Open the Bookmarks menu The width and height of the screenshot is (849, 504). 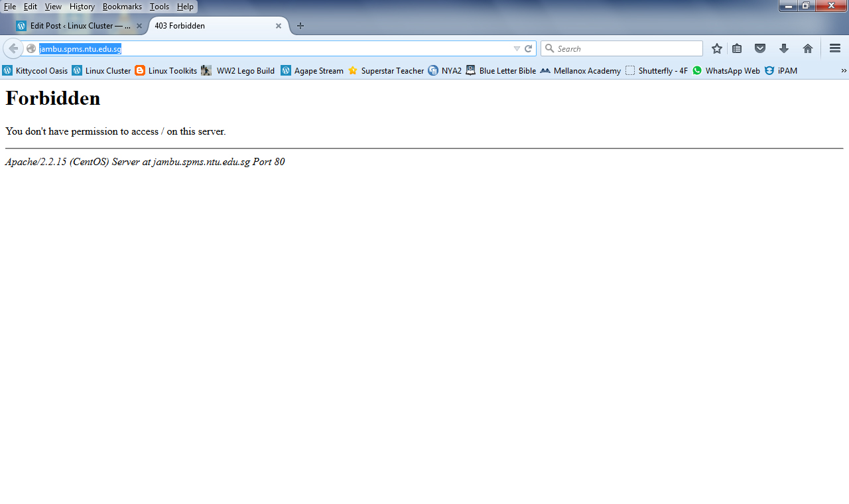point(122,7)
